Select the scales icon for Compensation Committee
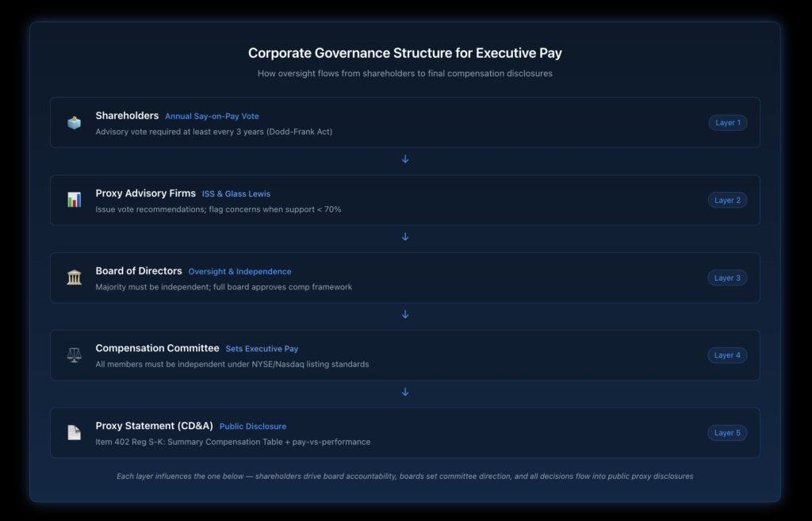 [74, 354]
